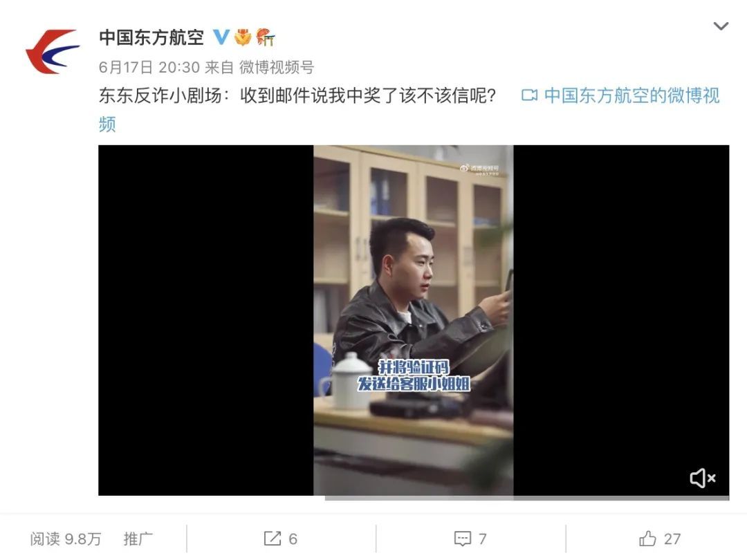Click the repost share icon
Screen dimensions: 747x560
click(x=273, y=539)
